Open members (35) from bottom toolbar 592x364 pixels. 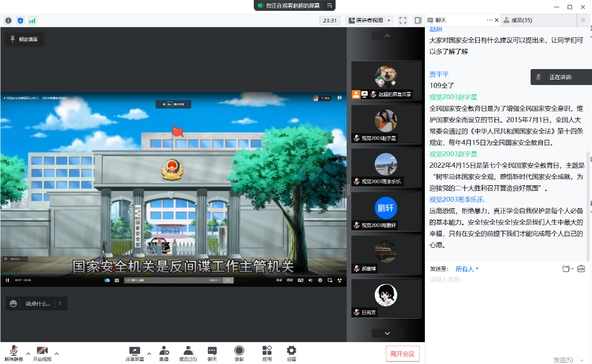click(188, 354)
